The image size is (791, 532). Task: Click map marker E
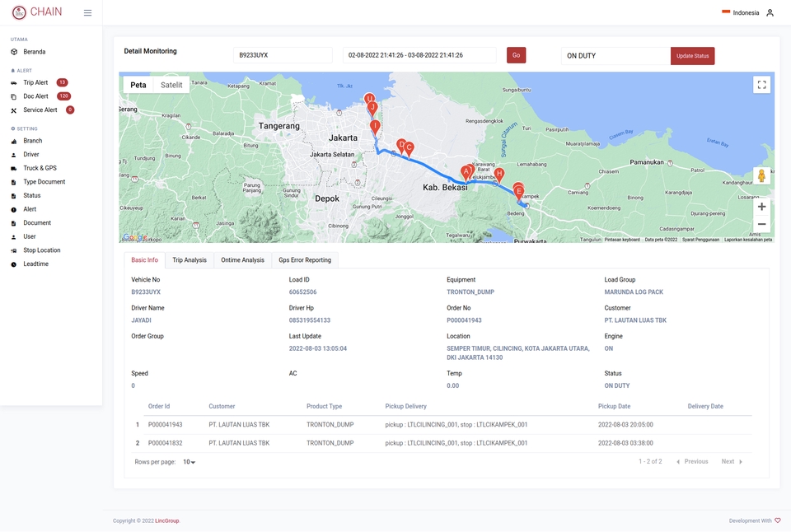pos(518,193)
